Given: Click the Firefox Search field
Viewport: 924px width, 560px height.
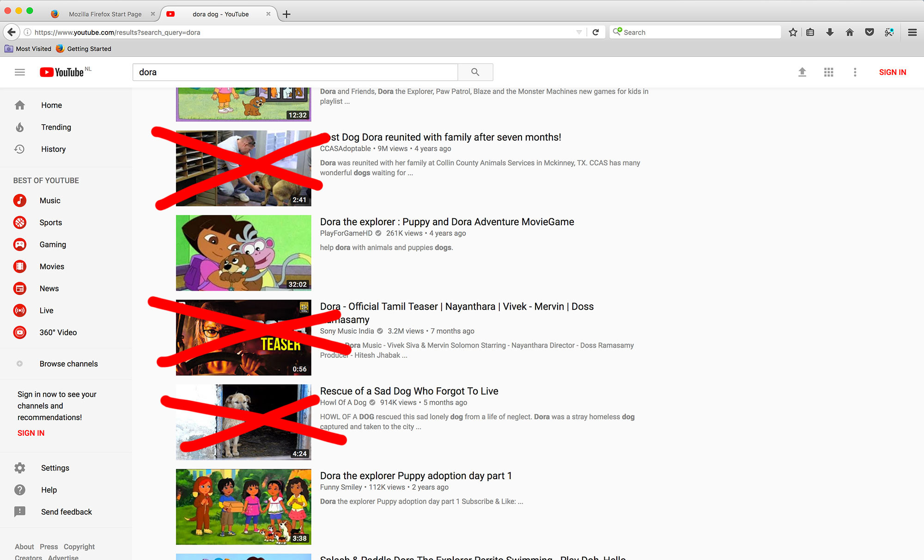Looking at the screenshot, I should (695, 32).
